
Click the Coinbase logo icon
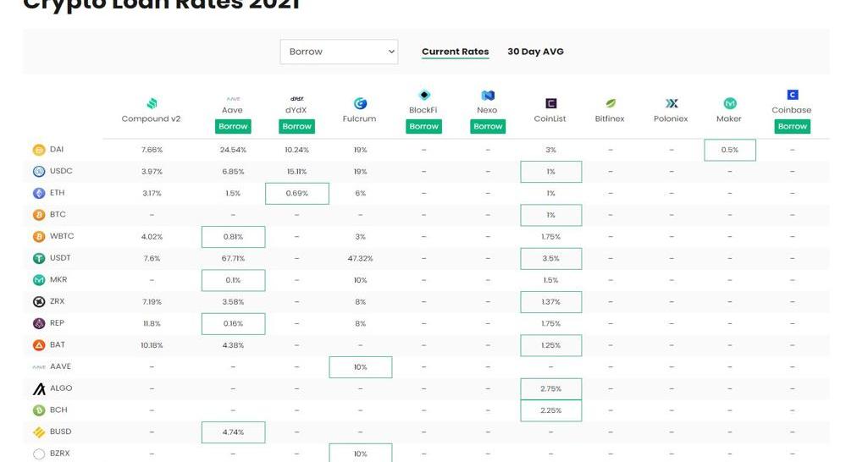pos(793,95)
